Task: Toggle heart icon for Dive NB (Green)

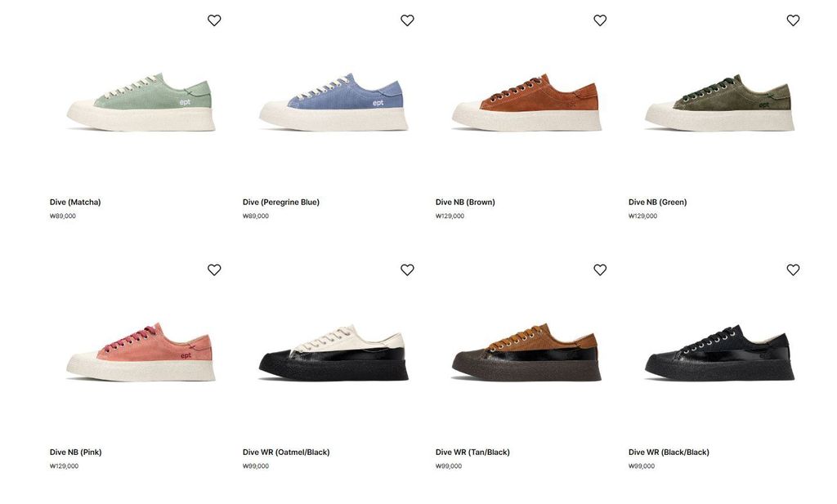Action: pyautogui.click(x=793, y=20)
